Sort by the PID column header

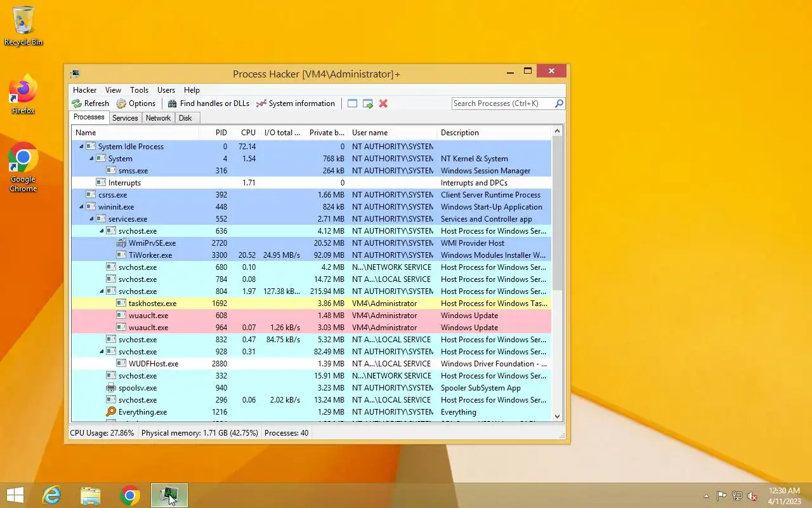pos(214,133)
